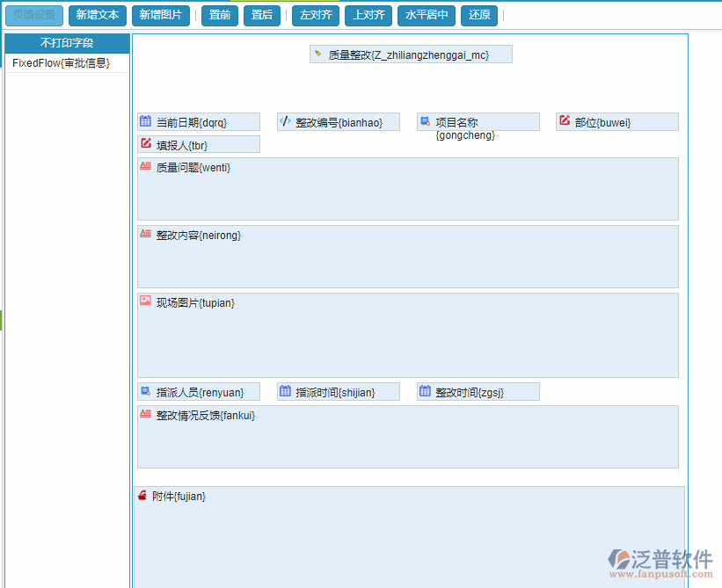Viewport: 722px width, 588px height.
Task: Click the person icon beside 指派人员
Action: (x=146, y=391)
